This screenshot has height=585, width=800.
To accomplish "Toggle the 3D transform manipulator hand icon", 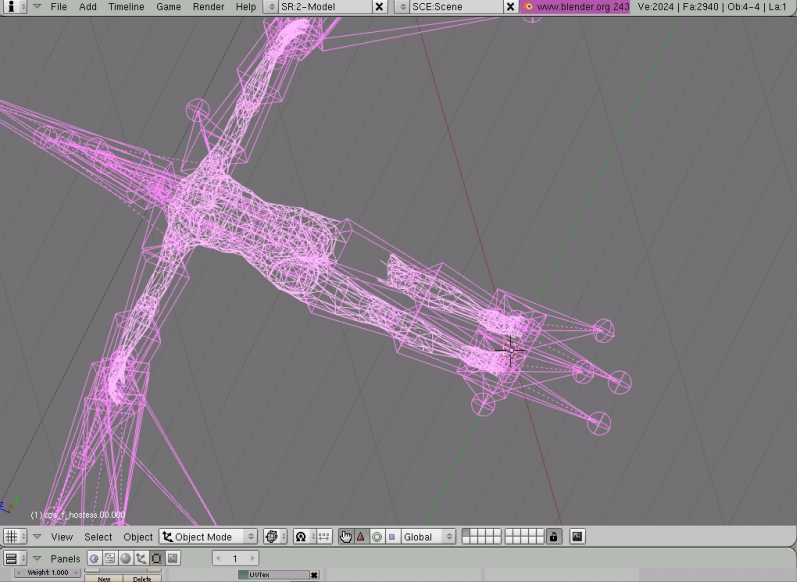I will click(x=346, y=537).
